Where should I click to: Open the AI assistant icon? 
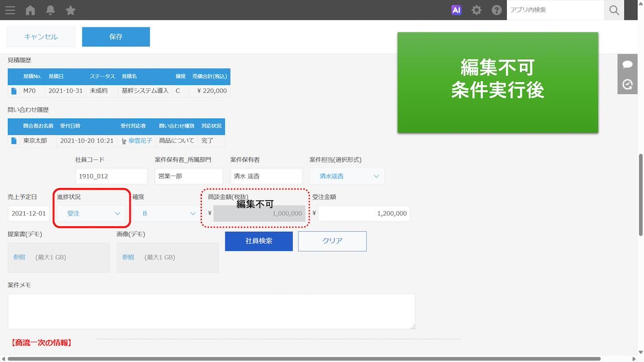point(456,10)
